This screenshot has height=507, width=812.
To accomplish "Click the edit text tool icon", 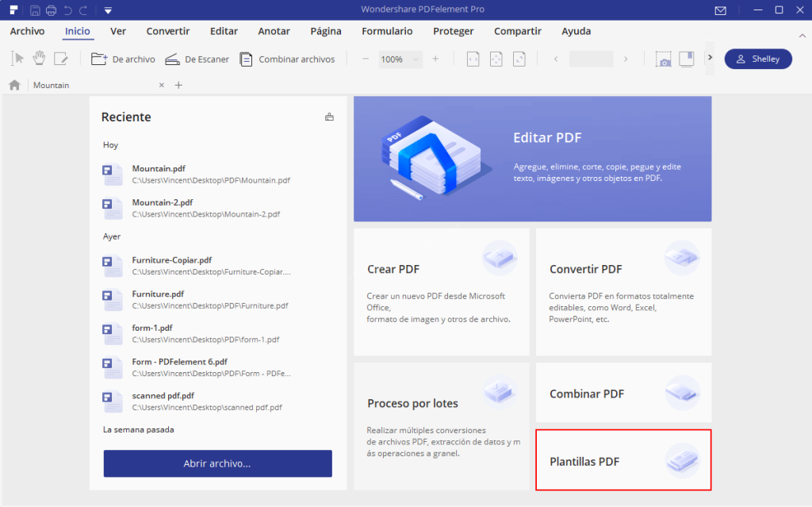I will (x=61, y=59).
